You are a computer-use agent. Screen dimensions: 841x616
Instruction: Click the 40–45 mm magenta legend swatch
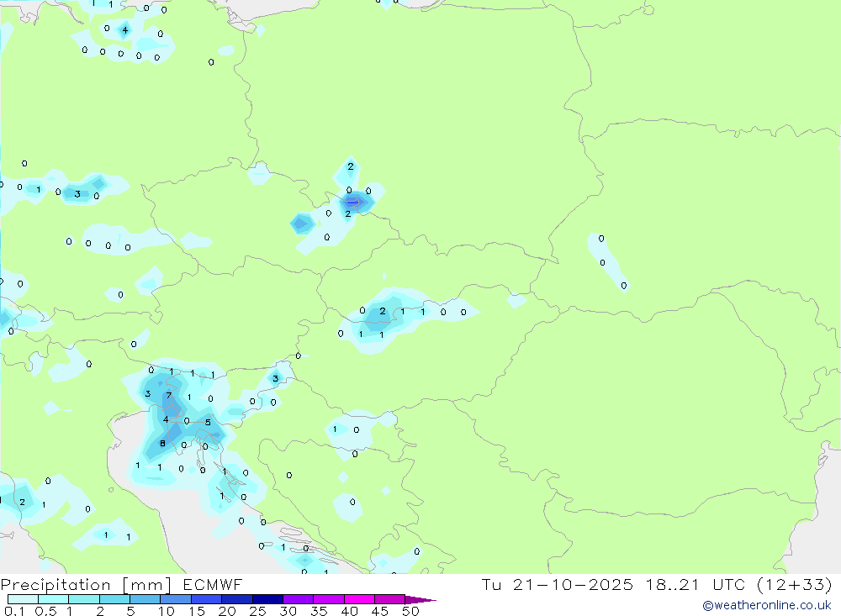coord(359,599)
